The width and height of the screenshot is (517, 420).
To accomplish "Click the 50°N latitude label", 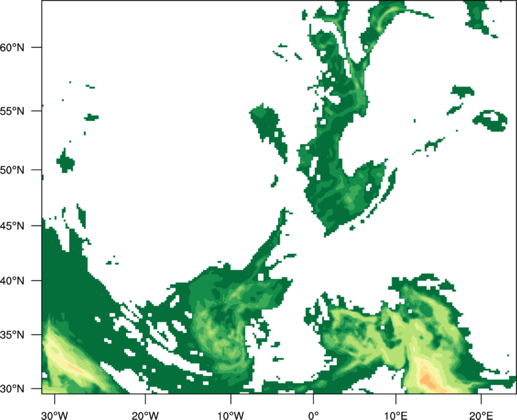I will [12, 170].
